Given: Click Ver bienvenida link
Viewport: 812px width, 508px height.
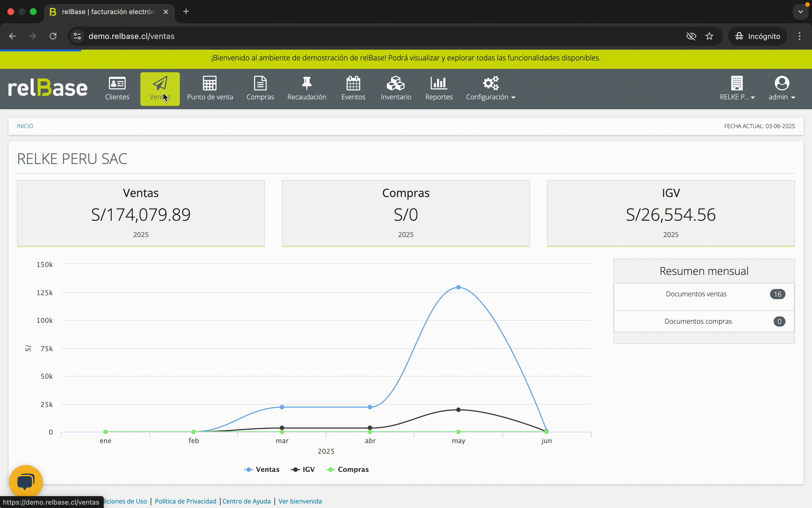Looking at the screenshot, I should click(300, 501).
